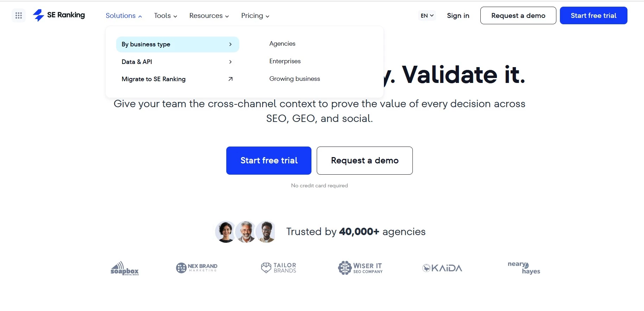The image size is (644, 311).
Task: Click the soapbox company logo
Action: 125,268
